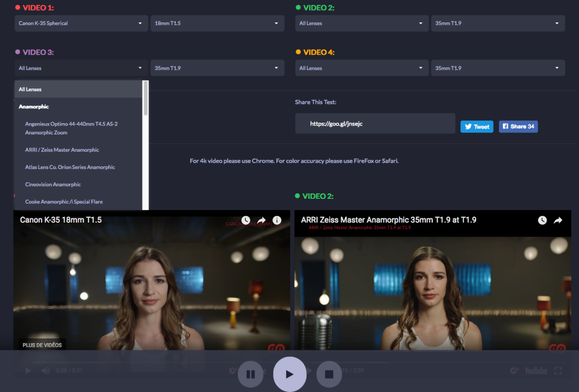
Task: Click the Anamorphic group heading in lens list
Action: click(x=34, y=107)
